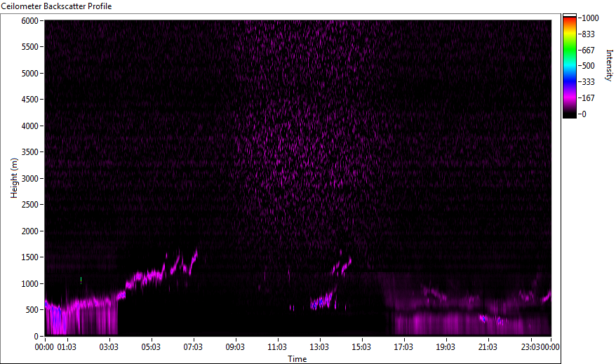Image resolution: width=616 pixels, height=364 pixels.
Task: Click the 5000 height axis tick label
Action: click(x=30, y=74)
